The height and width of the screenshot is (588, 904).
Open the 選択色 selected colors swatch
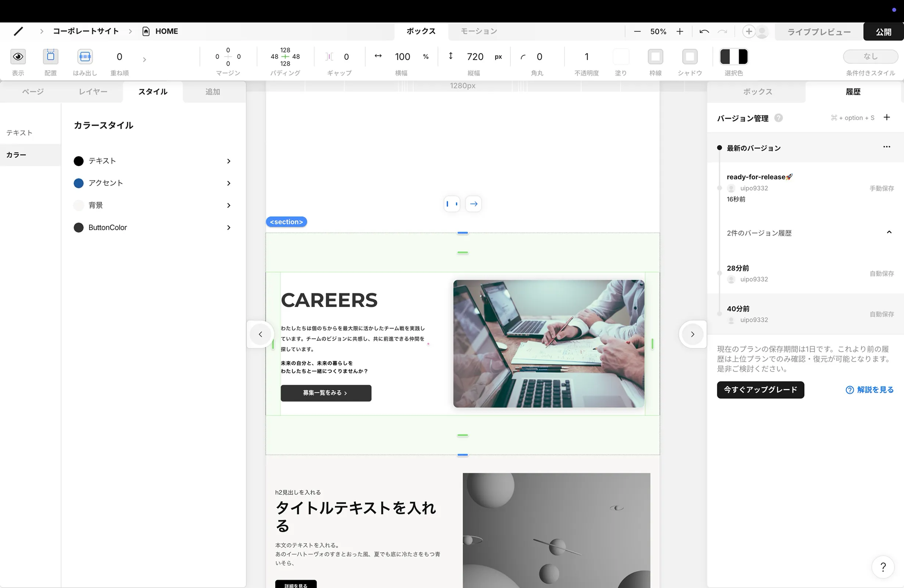pos(733,57)
